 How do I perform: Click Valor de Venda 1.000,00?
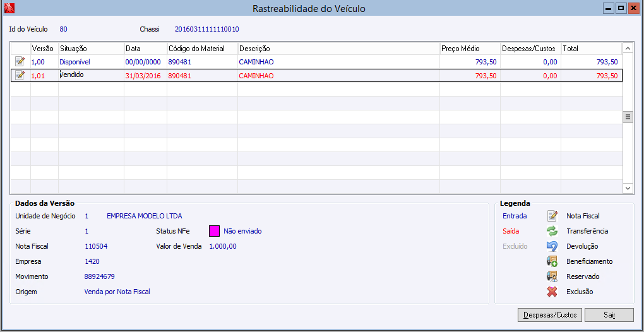223,246
